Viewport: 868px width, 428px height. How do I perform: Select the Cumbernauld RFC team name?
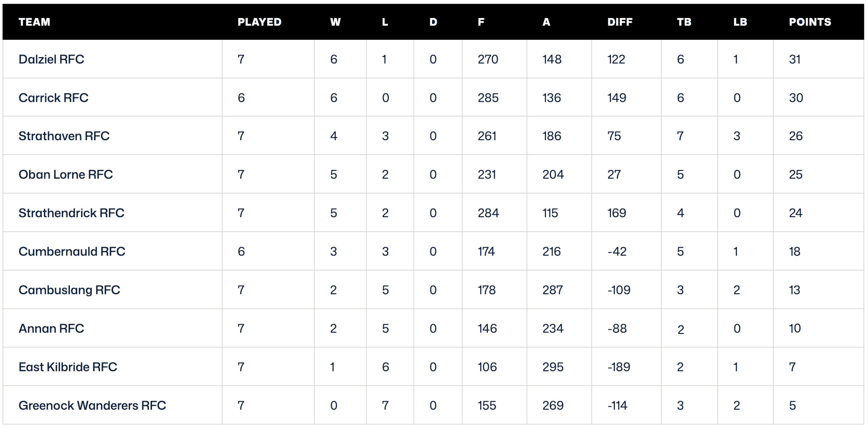click(72, 252)
